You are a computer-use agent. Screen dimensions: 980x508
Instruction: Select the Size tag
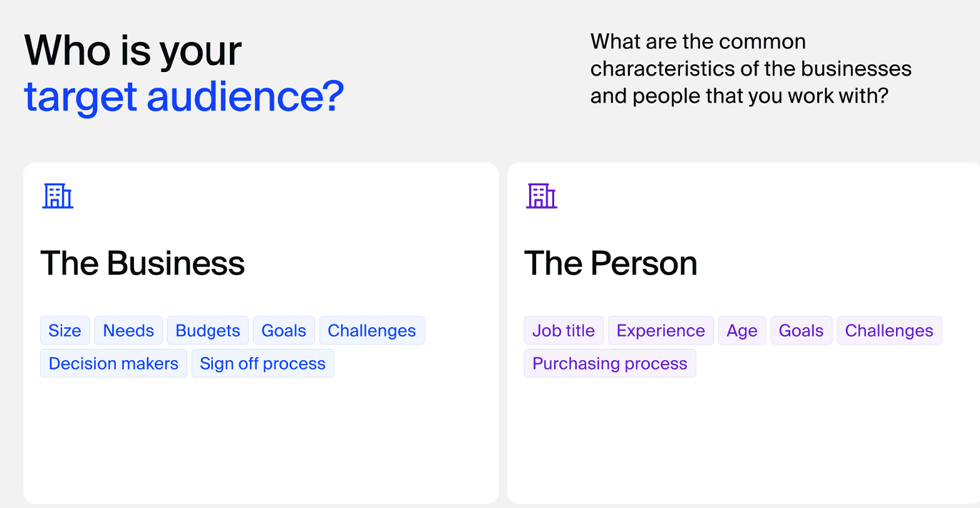(65, 331)
